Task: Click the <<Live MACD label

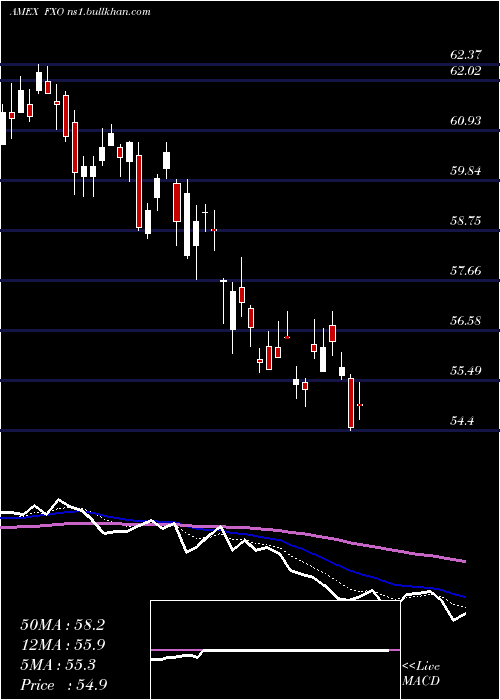Action: (x=421, y=674)
